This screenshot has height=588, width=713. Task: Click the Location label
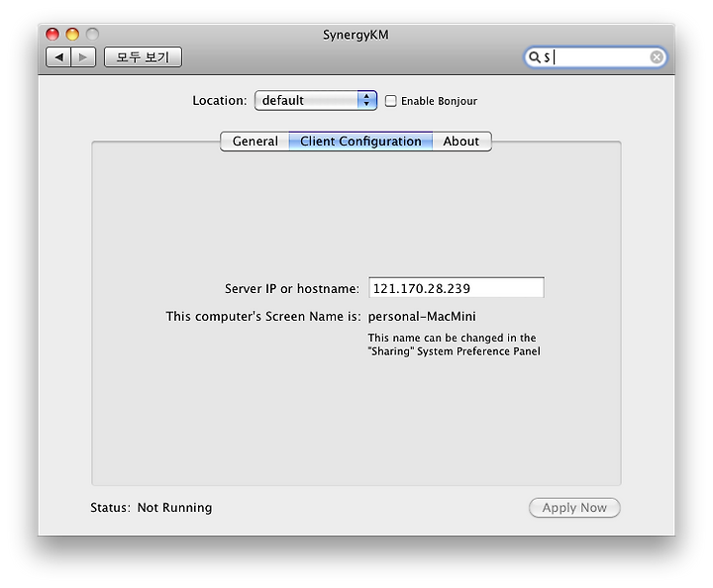pyautogui.click(x=220, y=100)
